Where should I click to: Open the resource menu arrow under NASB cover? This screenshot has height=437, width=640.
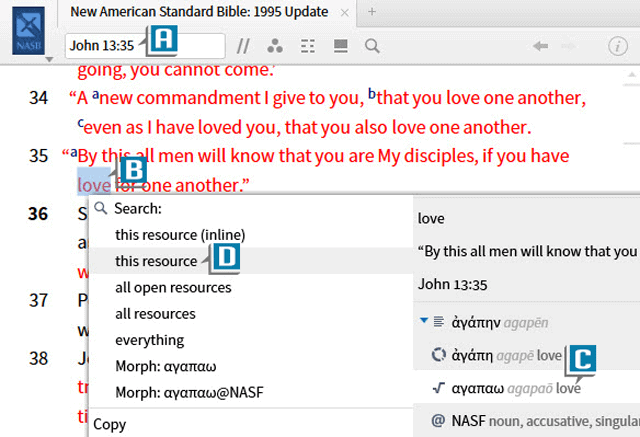click(x=49, y=60)
